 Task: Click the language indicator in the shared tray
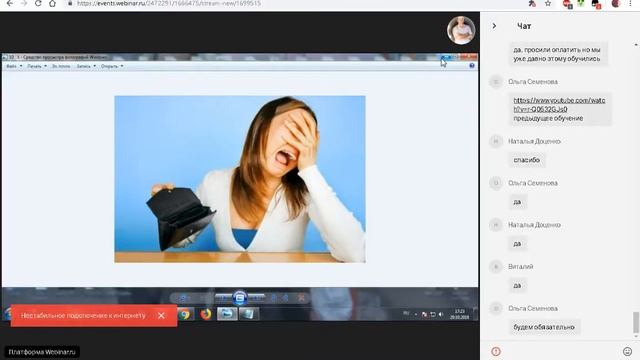pos(406,313)
